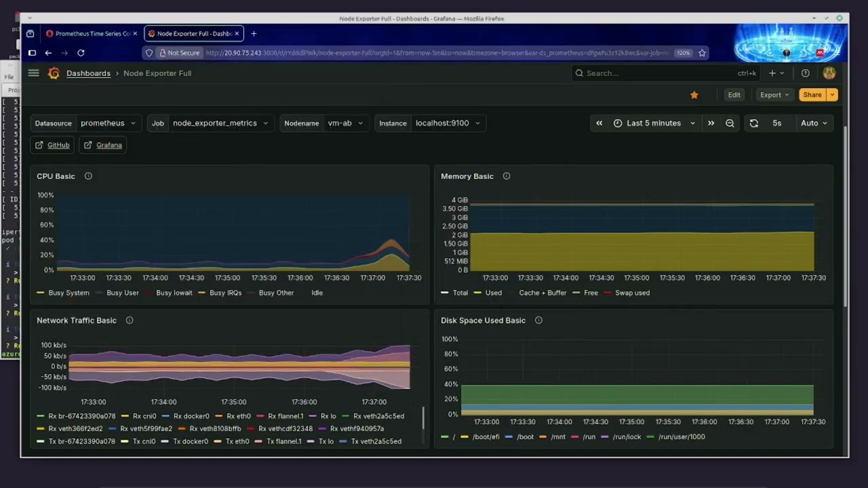Zoom out the dashboard time range
This screenshot has width=868, height=488.
pyautogui.click(x=730, y=123)
